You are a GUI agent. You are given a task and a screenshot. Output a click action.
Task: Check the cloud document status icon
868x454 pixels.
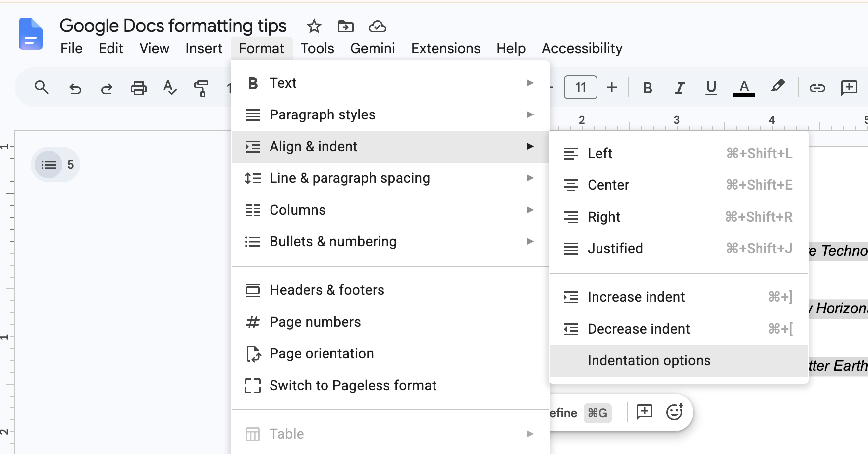tap(378, 26)
